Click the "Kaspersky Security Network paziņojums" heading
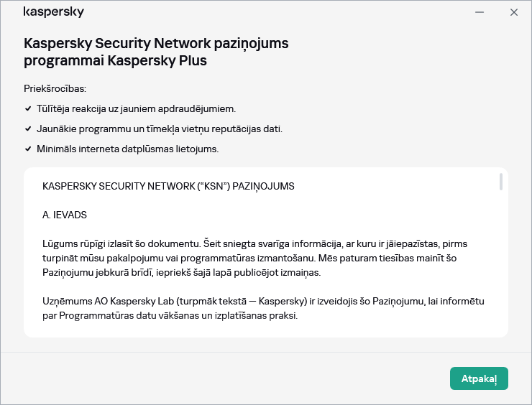 tap(156, 43)
